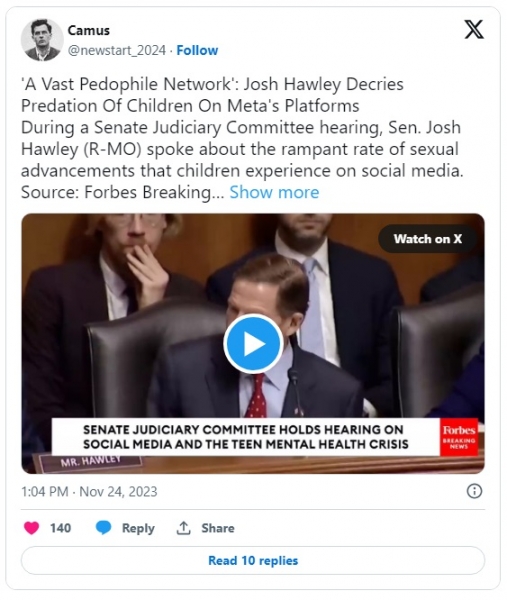Follow the @newstart_2024 account
Viewport: 507px width, 600px height.
point(197,50)
